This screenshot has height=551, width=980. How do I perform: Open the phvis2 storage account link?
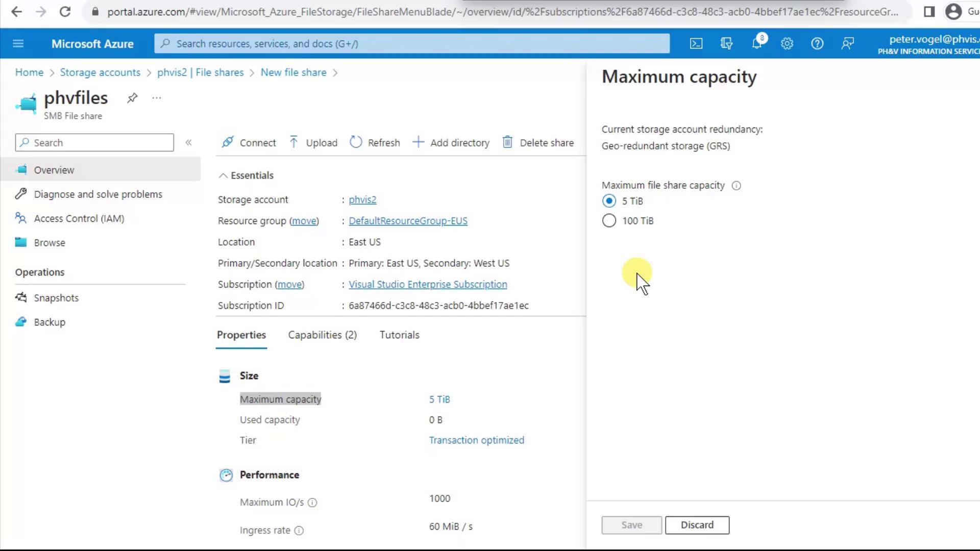362,200
